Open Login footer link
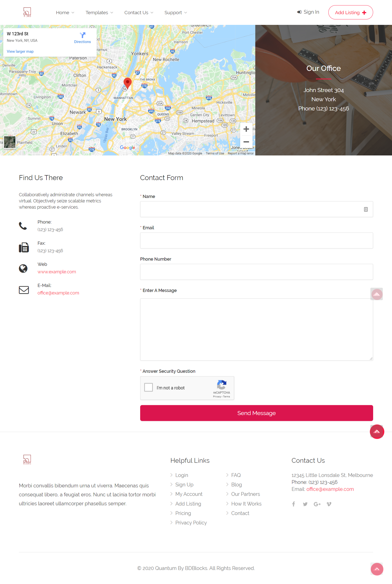Image resolution: width=392 pixels, height=584 pixels. (181, 475)
